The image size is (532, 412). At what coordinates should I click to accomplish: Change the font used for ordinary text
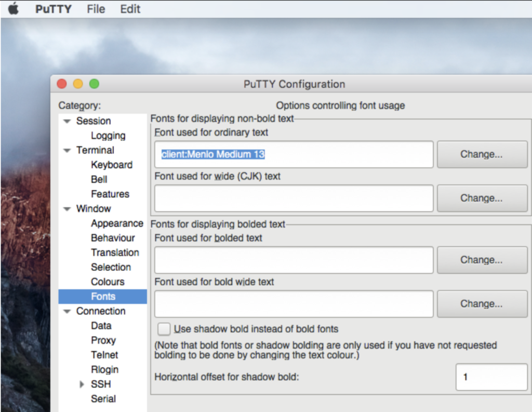(x=481, y=154)
